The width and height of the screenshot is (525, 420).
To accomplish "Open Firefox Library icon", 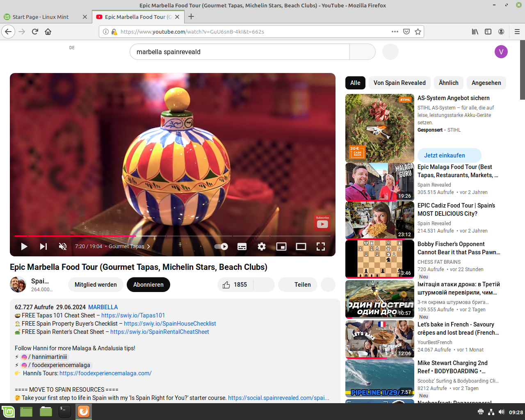I will (x=475, y=32).
